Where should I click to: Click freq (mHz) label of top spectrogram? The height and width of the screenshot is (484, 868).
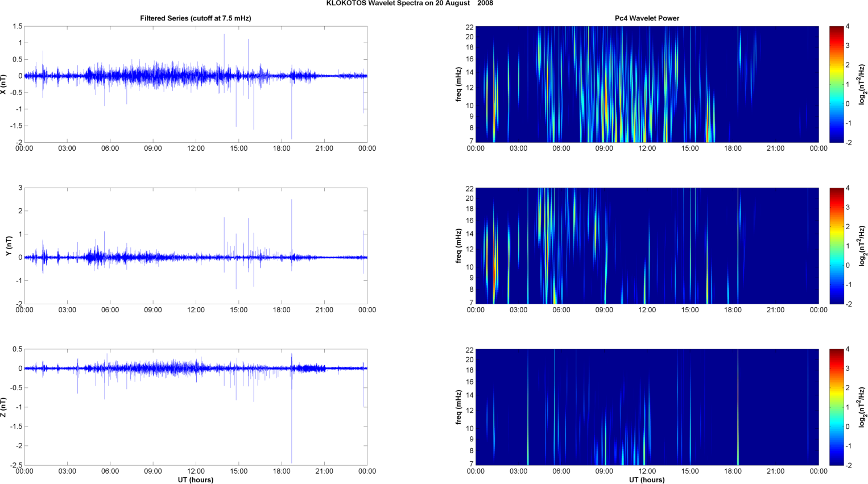[458, 84]
